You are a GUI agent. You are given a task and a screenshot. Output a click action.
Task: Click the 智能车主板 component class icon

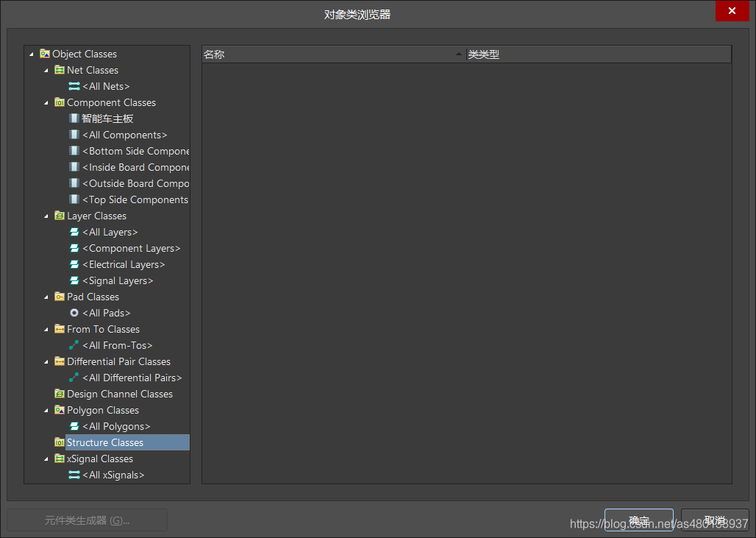pyautogui.click(x=74, y=118)
